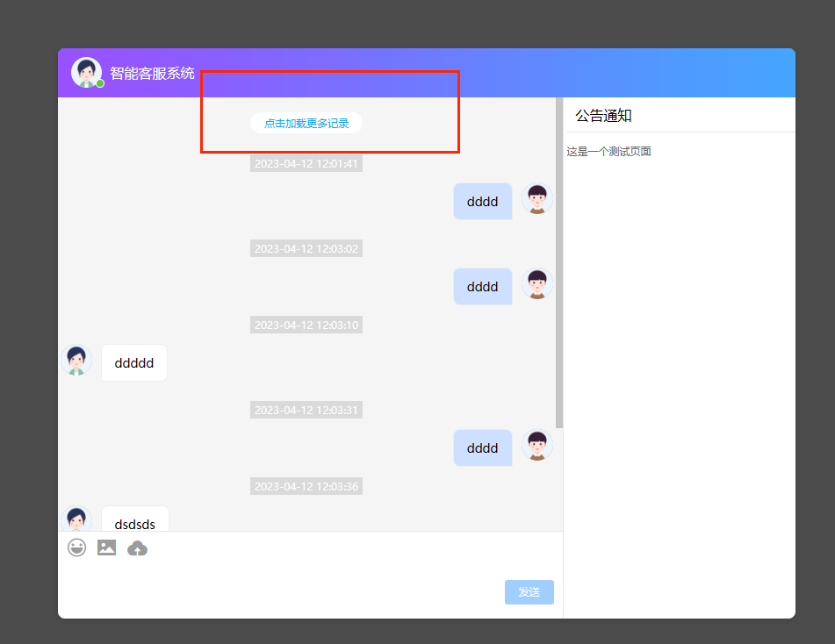Screen dimensions: 835x644
Task: Click the 公告通知 heading
Action: (x=603, y=116)
